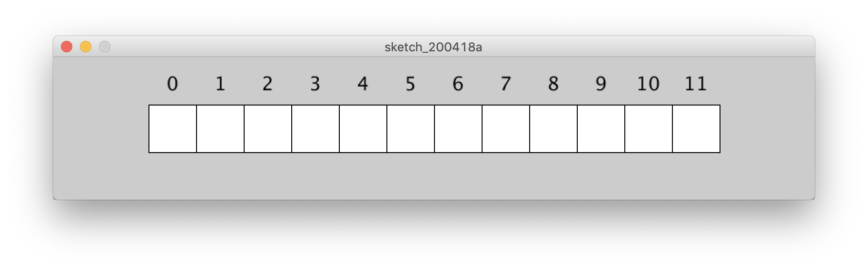Click the square under number 10
Viewport: 868px width, 270px height.
click(649, 129)
